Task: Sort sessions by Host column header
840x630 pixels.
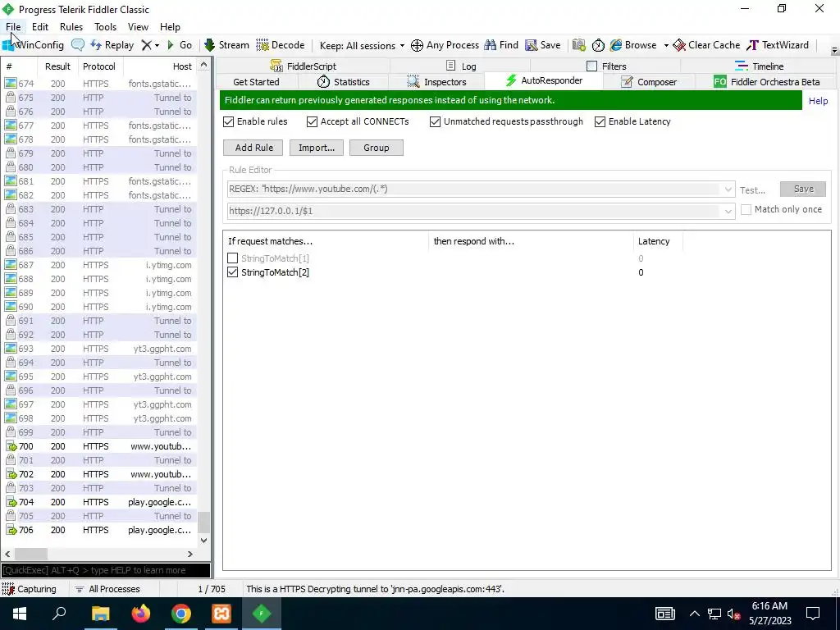Action: (x=160, y=66)
